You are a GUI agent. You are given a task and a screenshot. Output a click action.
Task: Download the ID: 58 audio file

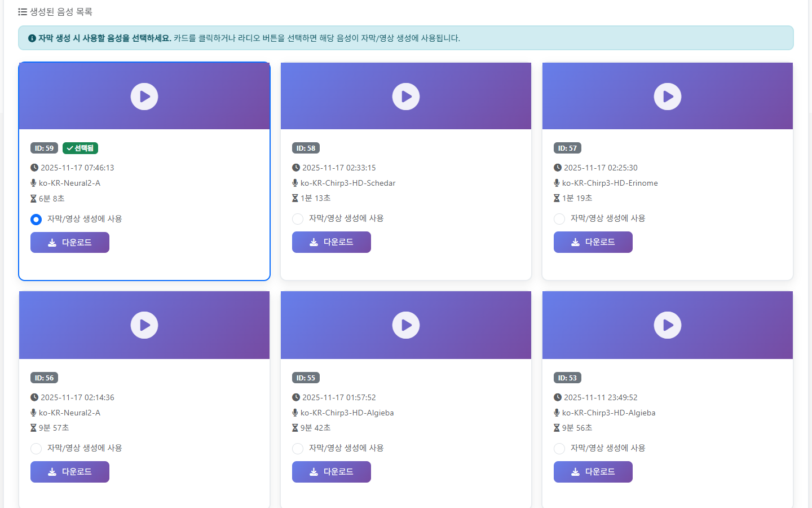coord(332,242)
